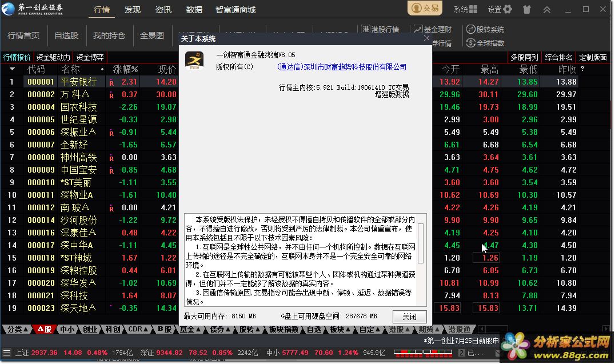
Task: Open 多股同列 view
Action: tap(524, 57)
